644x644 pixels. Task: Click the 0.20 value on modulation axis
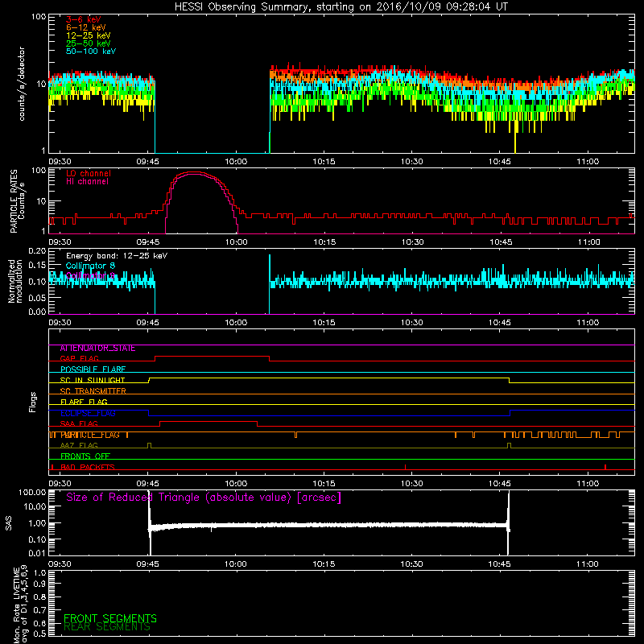click(x=37, y=251)
